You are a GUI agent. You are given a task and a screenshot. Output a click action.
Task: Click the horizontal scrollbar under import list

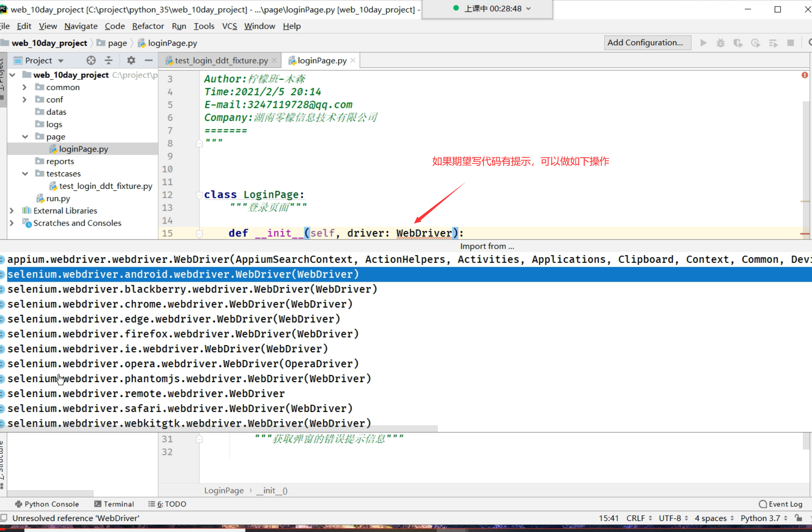pos(219,429)
